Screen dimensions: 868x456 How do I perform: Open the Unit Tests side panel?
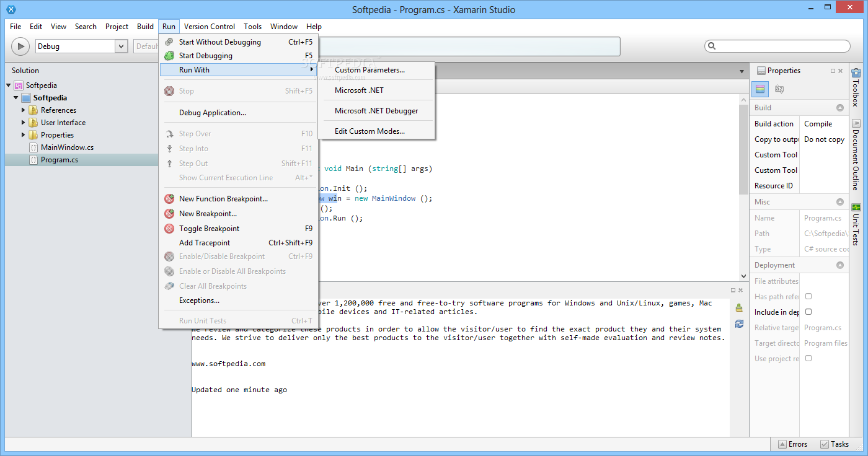pyautogui.click(x=856, y=224)
